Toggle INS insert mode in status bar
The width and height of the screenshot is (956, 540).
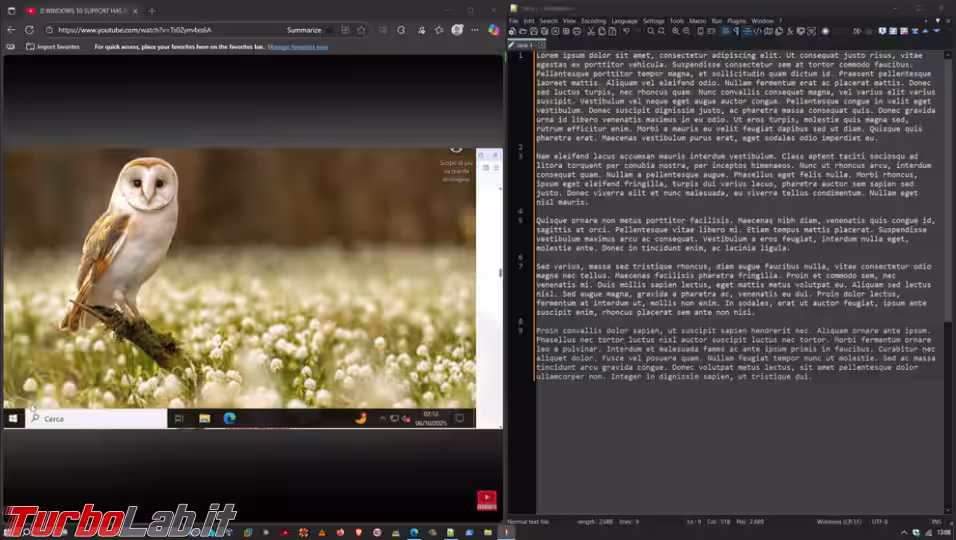point(936,521)
